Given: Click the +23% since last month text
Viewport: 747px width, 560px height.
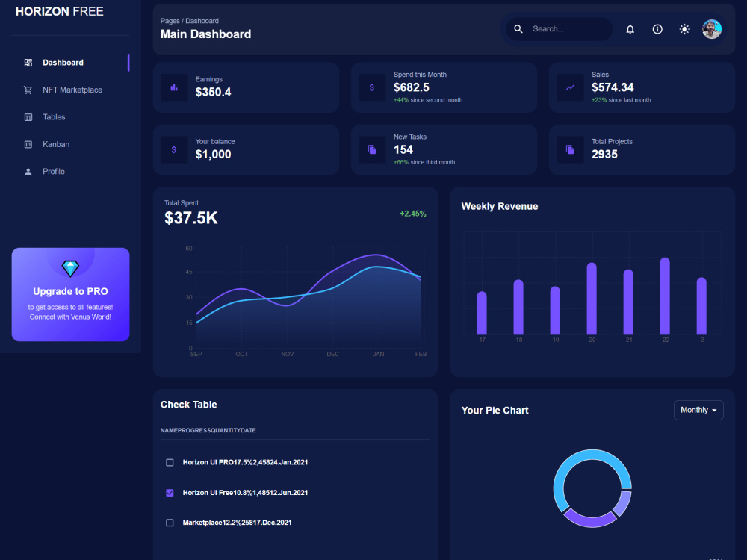Looking at the screenshot, I should tap(622, 100).
